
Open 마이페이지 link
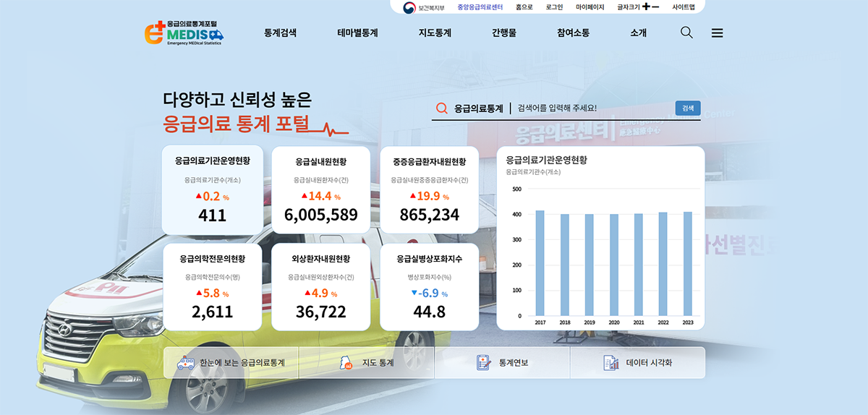[590, 7]
